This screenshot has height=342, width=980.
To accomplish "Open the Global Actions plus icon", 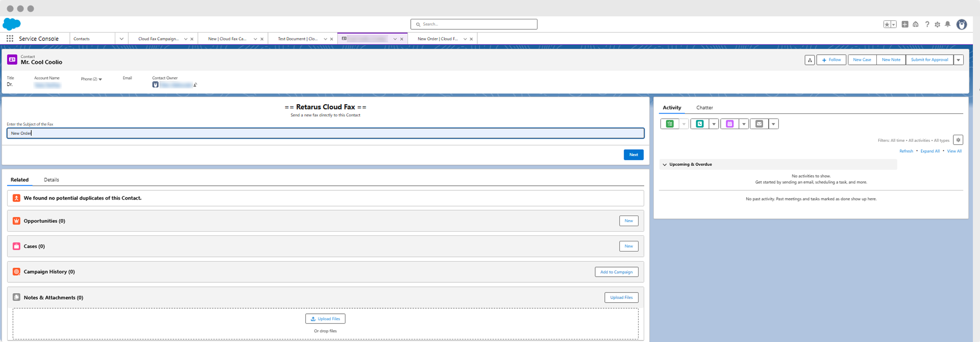I will click(x=905, y=25).
